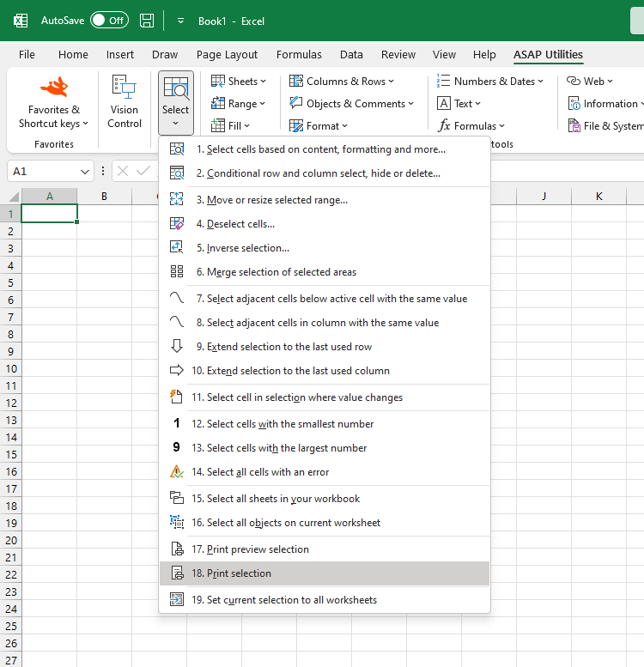The width and height of the screenshot is (644, 667).
Task: Expand the Web dropdown
Action: point(590,81)
